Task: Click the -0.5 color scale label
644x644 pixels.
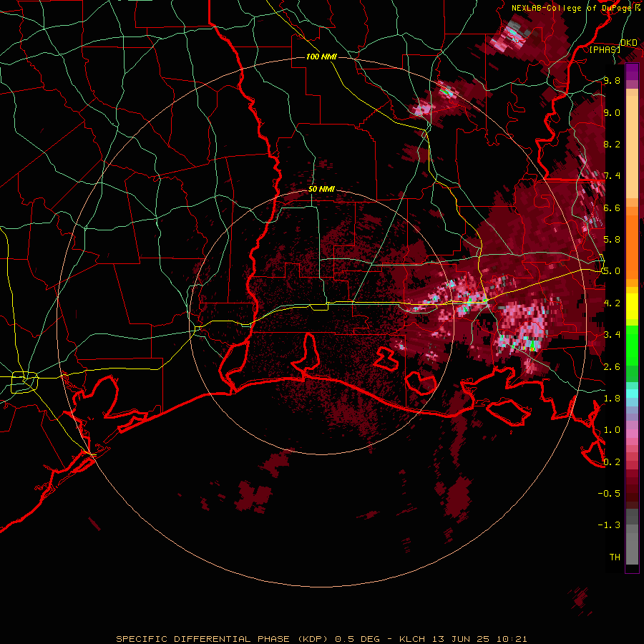Action: 609,494
